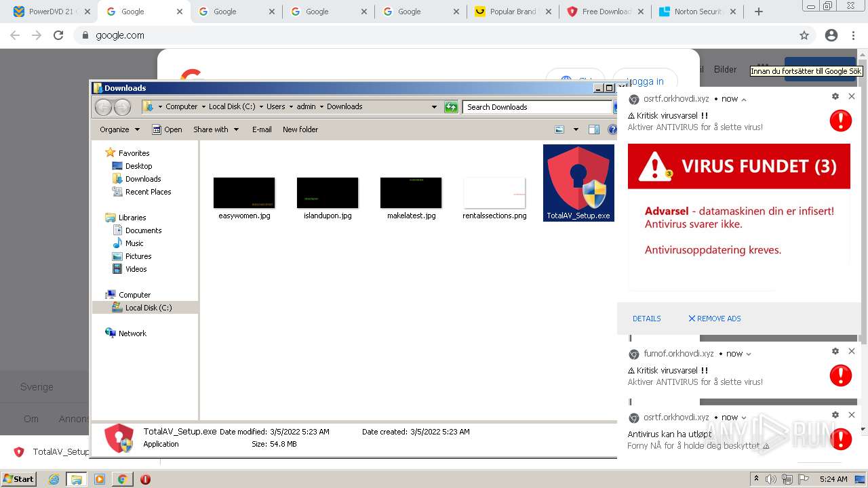Open Internet Explorer from the taskbar

point(54,479)
